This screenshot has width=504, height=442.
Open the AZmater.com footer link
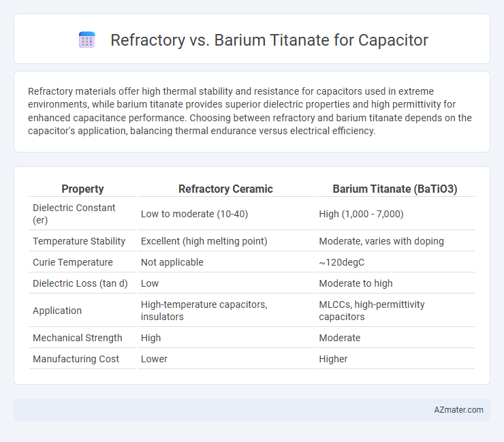click(458, 410)
